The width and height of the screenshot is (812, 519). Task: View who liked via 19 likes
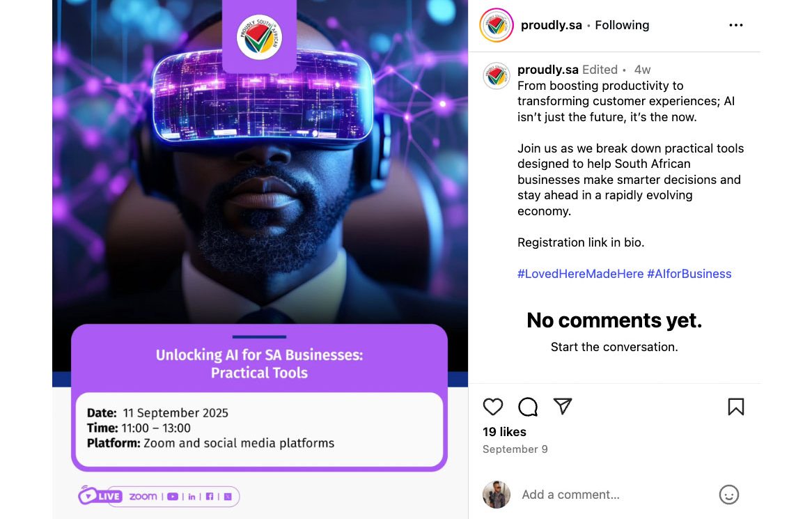[504, 431]
